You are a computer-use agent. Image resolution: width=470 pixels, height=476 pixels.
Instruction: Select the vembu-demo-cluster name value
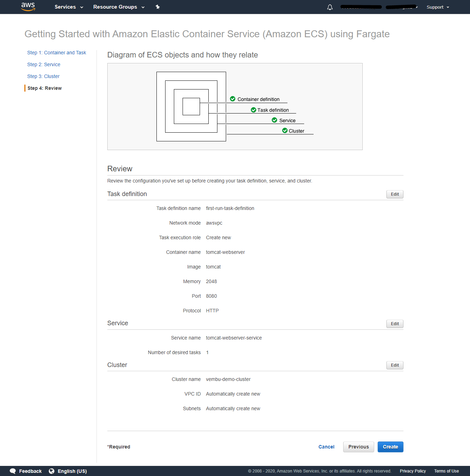point(228,379)
